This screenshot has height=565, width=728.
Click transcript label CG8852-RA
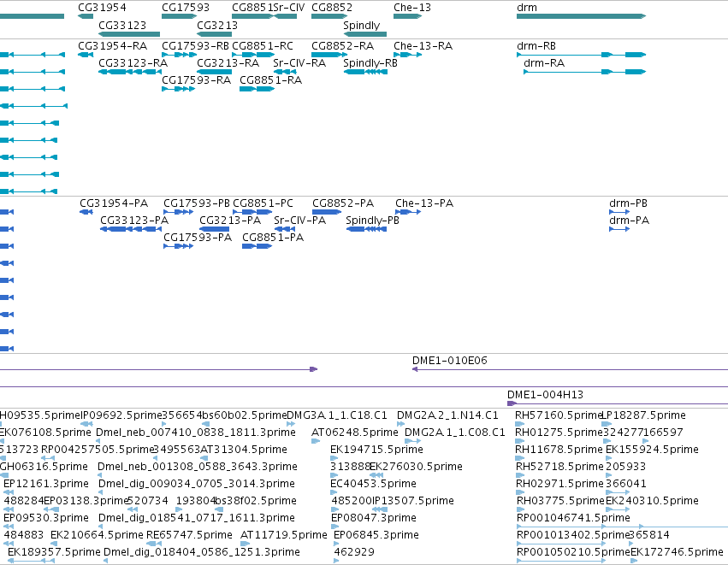click(x=343, y=46)
